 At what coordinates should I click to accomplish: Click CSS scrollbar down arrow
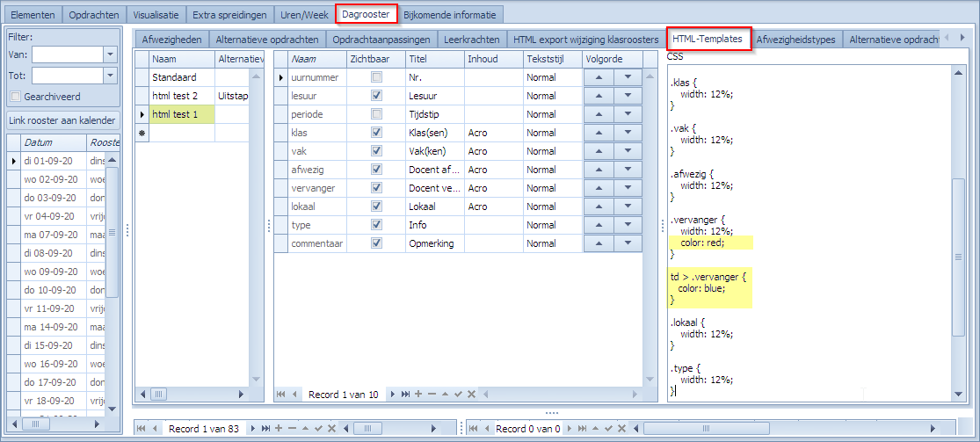[x=958, y=394]
